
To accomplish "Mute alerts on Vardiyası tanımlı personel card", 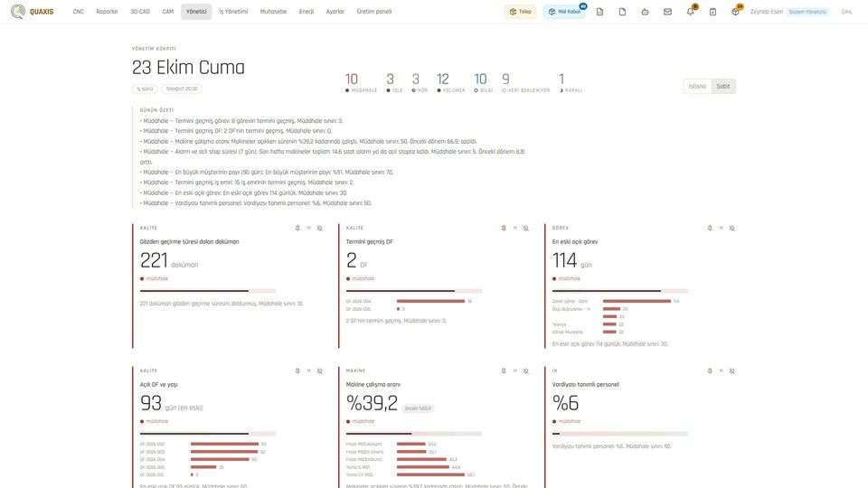I will coord(731,371).
